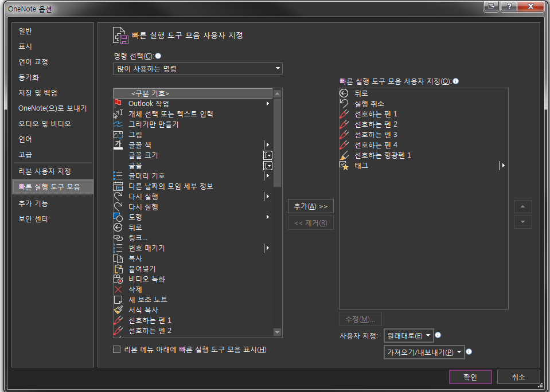
Task: Click the 삭제 red X icon
Action: pyautogui.click(x=118, y=289)
